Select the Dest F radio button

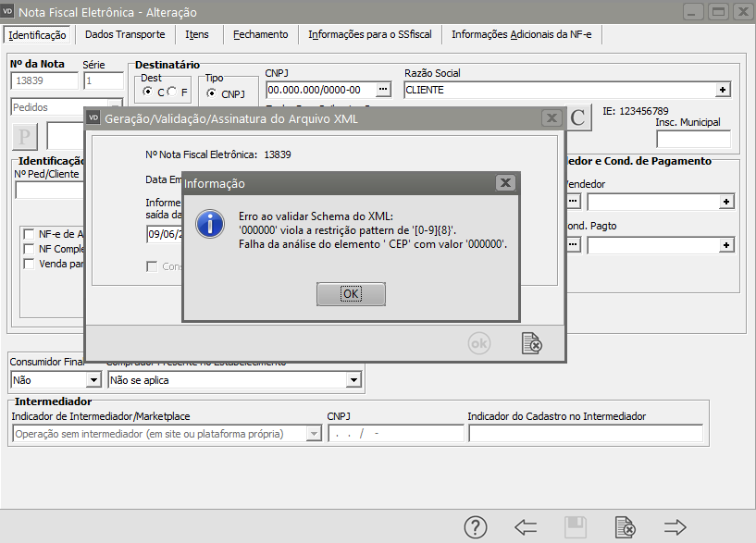[x=172, y=93]
